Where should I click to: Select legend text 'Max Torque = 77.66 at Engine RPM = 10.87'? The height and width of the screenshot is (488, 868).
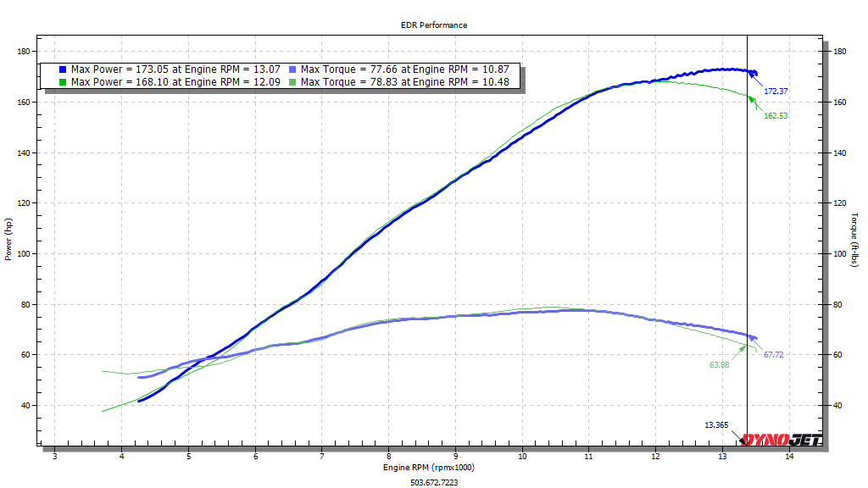click(x=404, y=69)
